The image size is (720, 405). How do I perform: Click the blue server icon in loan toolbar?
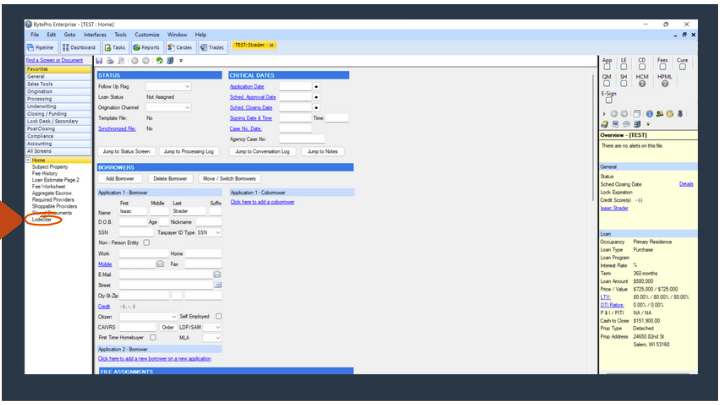pos(170,61)
